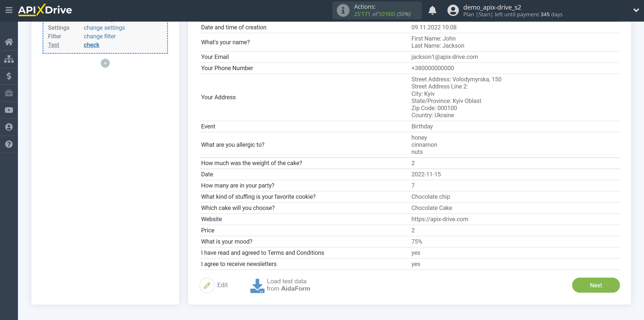644x320 pixels.
Task: Click the plus add step icon
Action: pyautogui.click(x=104, y=63)
